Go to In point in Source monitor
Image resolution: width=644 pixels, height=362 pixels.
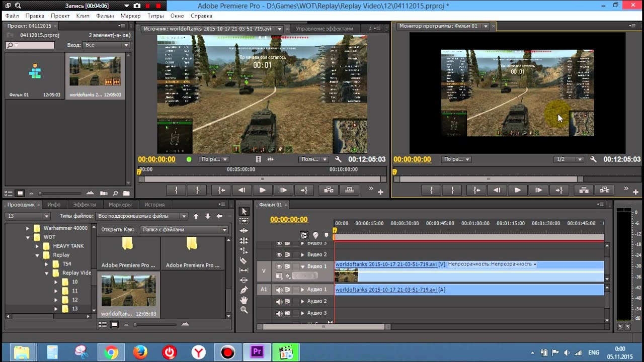221,190
